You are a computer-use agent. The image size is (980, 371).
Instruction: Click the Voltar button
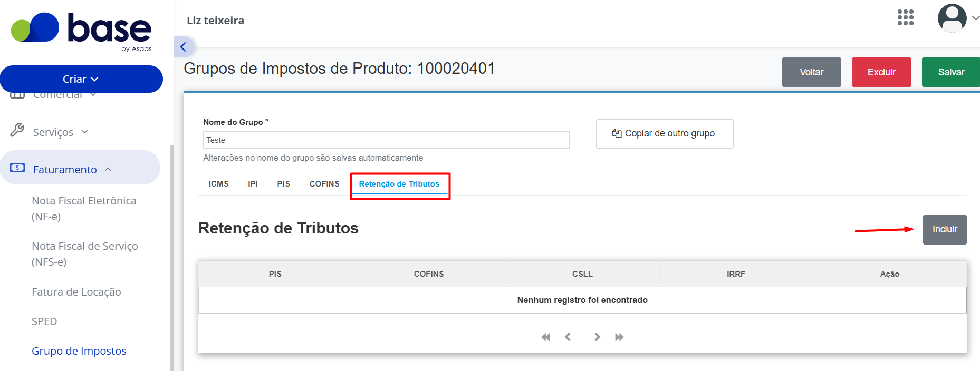click(811, 72)
